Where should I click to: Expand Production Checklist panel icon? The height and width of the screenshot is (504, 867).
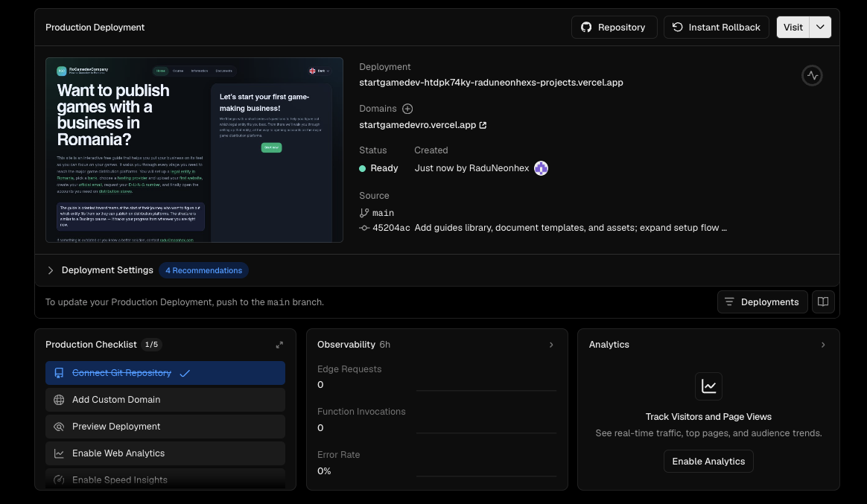(279, 345)
